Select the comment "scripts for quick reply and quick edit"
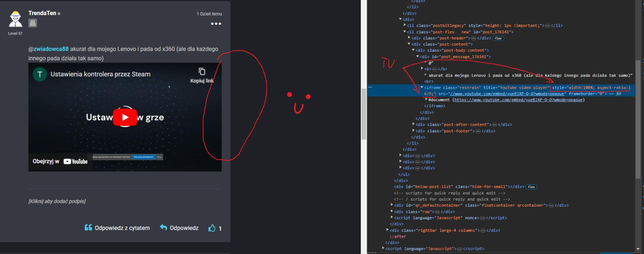The height and width of the screenshot is (254, 644). (449, 193)
